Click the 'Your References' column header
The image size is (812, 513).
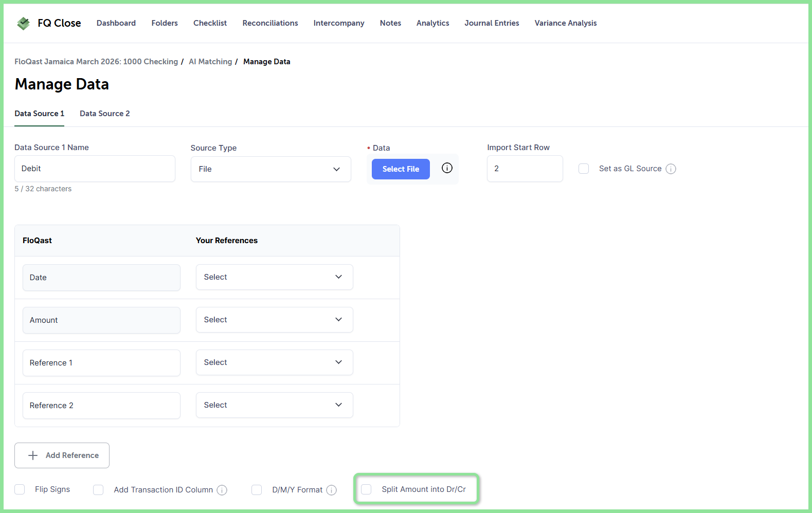pyautogui.click(x=227, y=241)
